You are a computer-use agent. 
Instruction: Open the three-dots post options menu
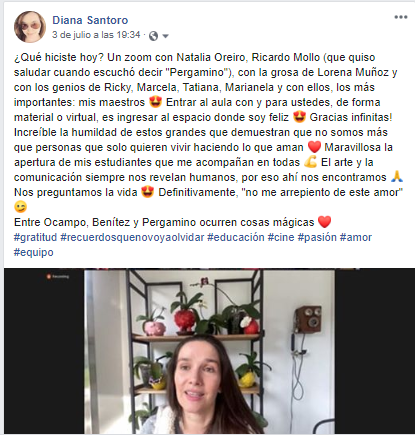[400, 17]
